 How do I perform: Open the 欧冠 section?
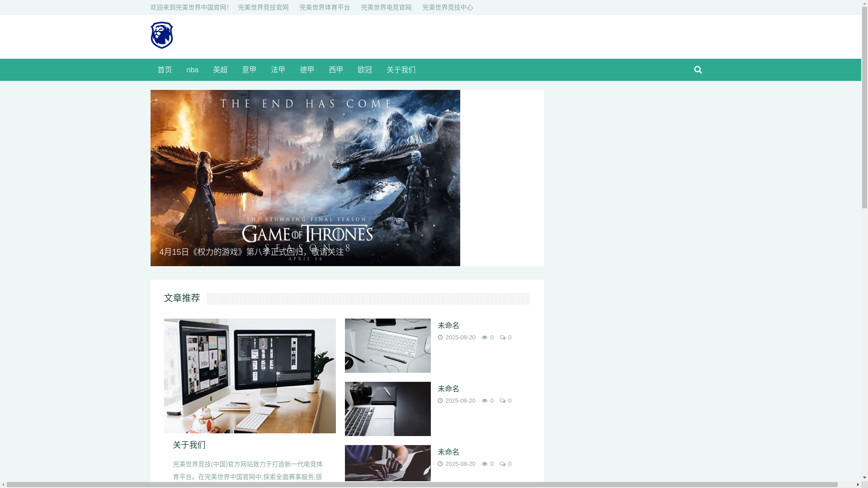[x=365, y=70]
